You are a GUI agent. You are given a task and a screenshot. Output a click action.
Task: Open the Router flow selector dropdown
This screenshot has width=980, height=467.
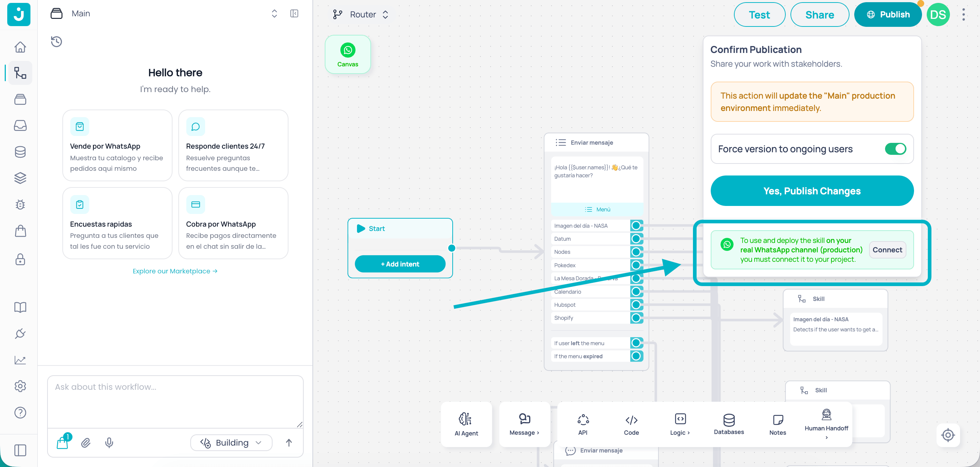tap(360, 15)
